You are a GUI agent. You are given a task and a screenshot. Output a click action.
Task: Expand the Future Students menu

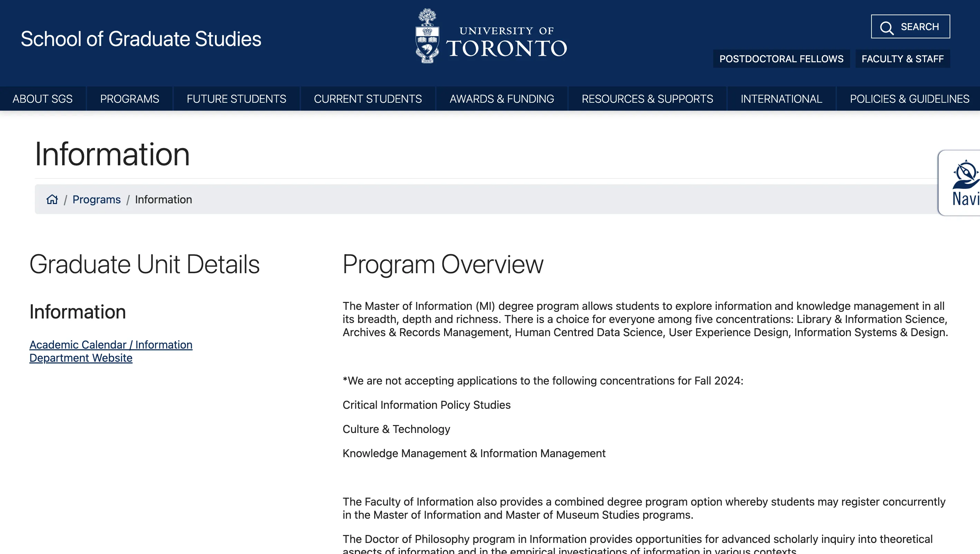click(x=236, y=99)
